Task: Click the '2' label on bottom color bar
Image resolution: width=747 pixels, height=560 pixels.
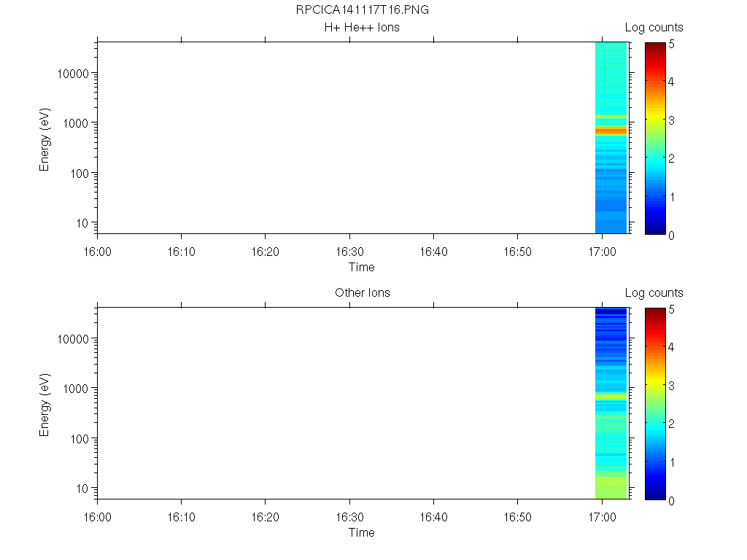Action: 671,424
